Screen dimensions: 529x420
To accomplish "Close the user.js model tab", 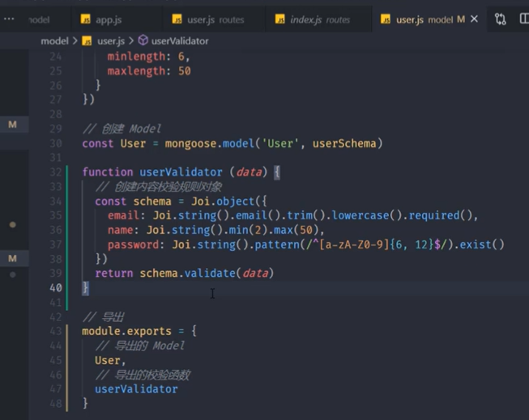I will pos(474,19).
